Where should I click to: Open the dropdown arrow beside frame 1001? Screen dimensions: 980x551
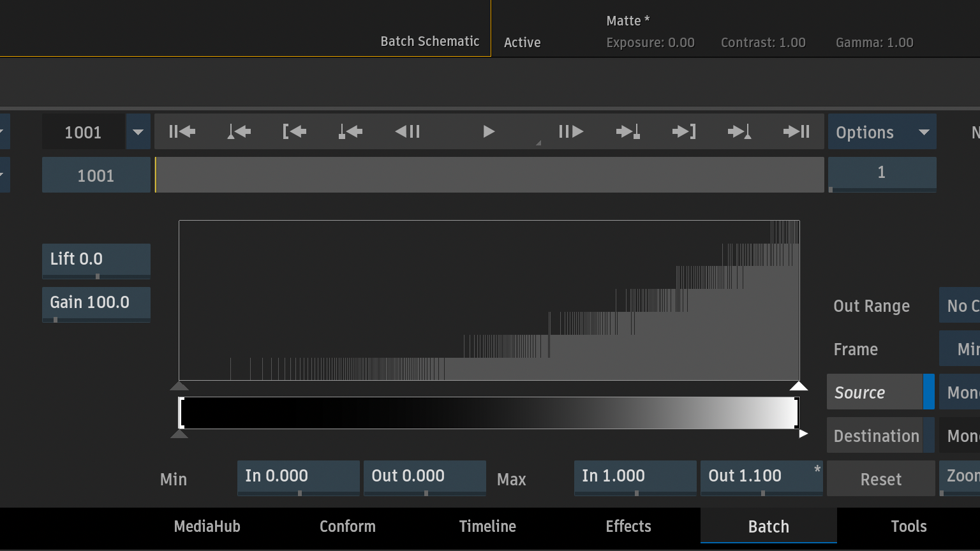[138, 132]
